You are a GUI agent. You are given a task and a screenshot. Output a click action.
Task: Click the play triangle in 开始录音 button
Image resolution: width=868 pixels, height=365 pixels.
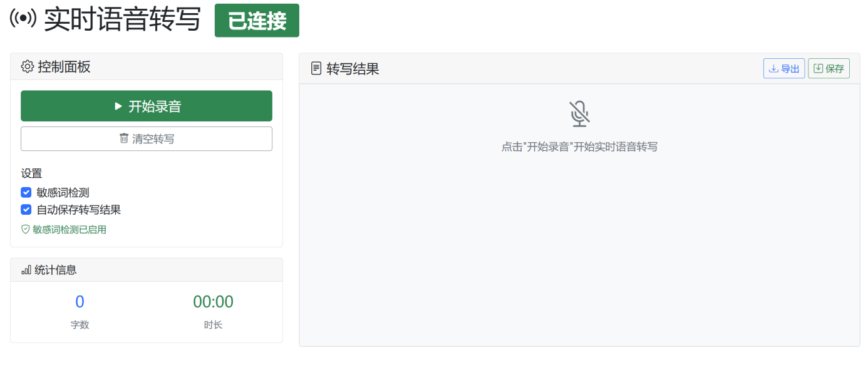[x=118, y=105]
